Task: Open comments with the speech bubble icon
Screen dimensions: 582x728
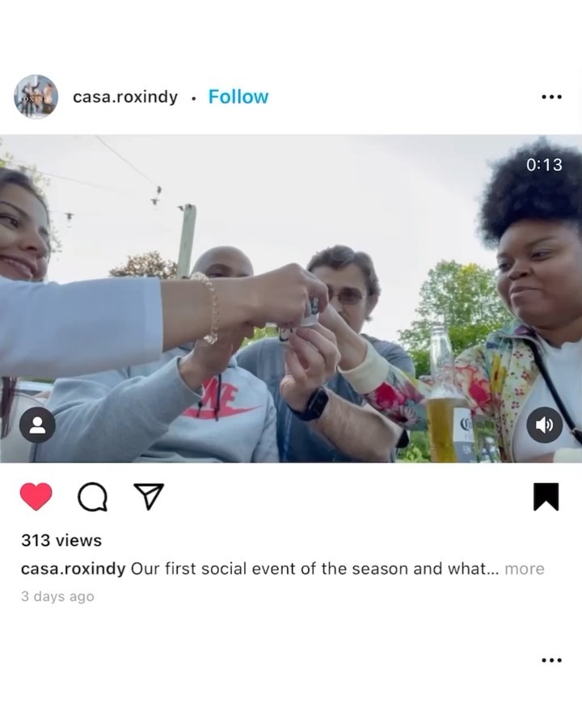Action: coord(93,497)
